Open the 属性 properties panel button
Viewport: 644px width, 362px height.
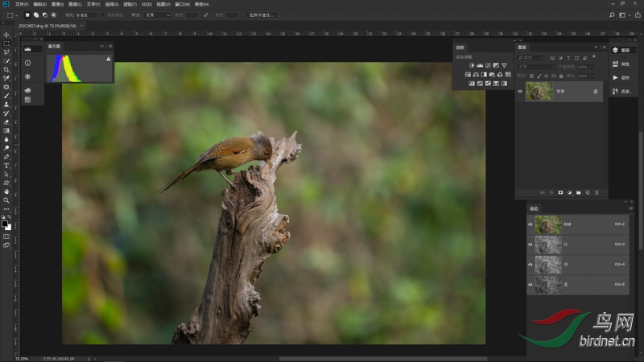tap(621, 64)
